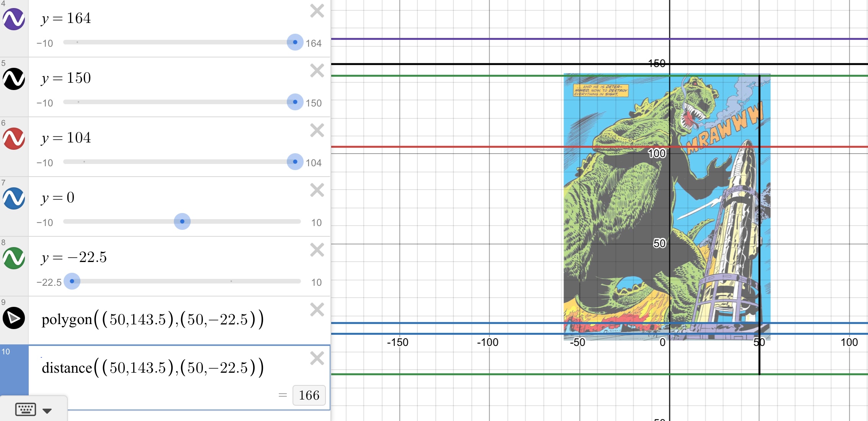This screenshot has width=868, height=421.
Task: Delete the y=150 expression
Action: (317, 70)
